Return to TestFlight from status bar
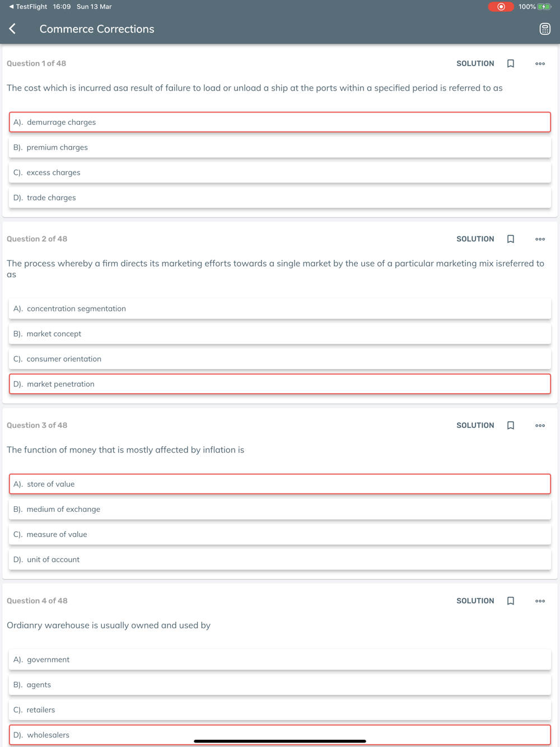 (28, 7)
